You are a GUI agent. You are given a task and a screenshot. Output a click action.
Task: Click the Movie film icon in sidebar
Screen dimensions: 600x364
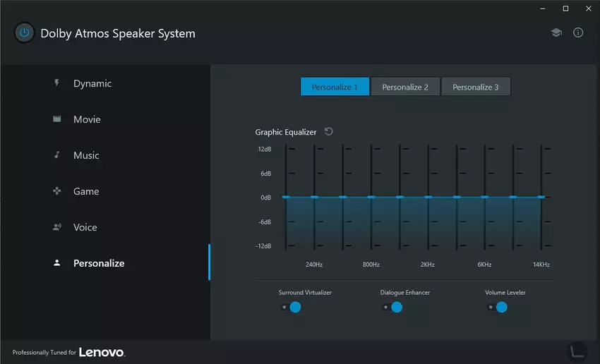[x=57, y=119]
